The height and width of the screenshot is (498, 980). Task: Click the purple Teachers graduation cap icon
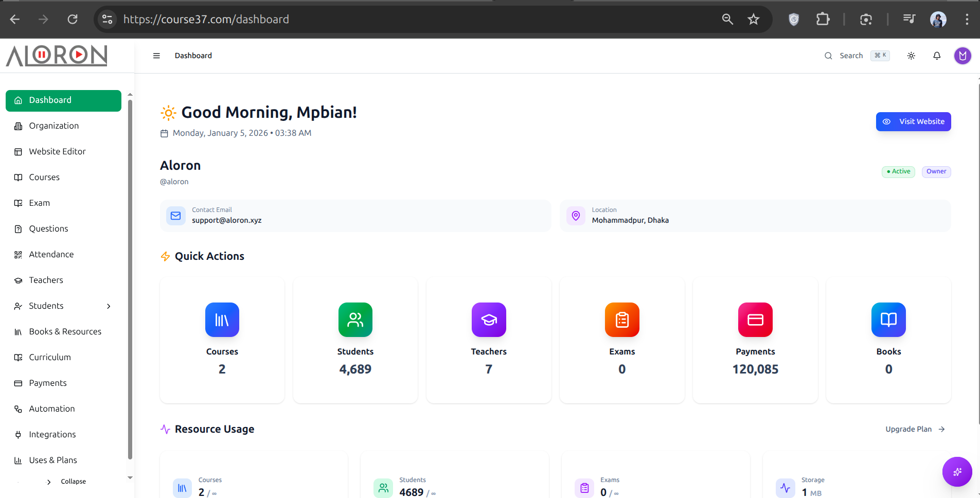pos(488,319)
